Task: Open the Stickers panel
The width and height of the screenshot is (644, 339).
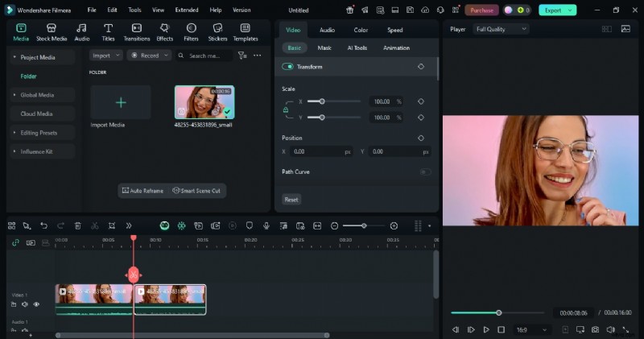Action: point(217,31)
